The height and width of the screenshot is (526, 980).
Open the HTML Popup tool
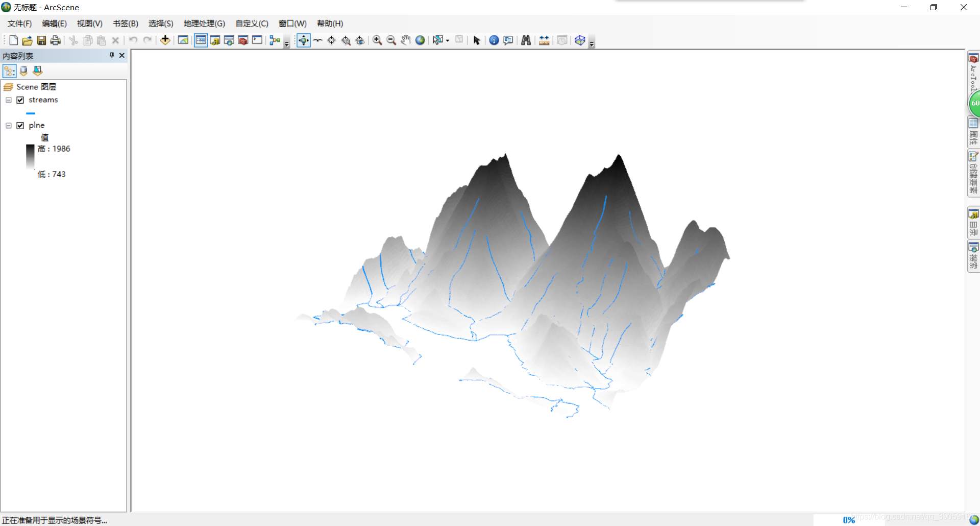[508, 40]
